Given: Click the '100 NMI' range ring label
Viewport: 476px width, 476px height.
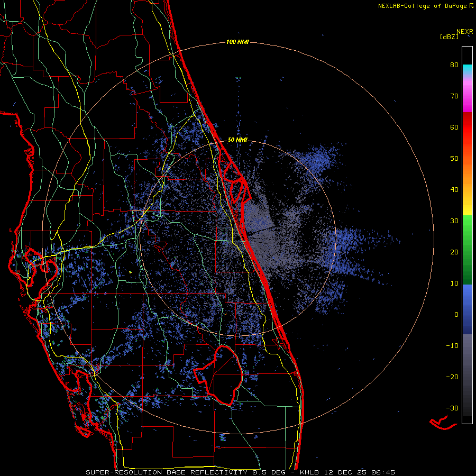Looking at the screenshot, I should pyautogui.click(x=237, y=42).
